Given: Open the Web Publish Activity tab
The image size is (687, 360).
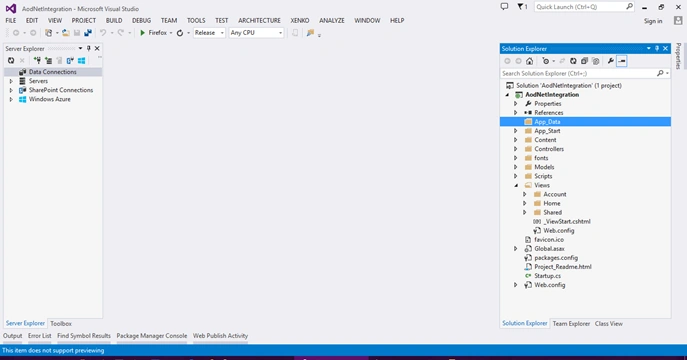Looking at the screenshot, I should [220, 336].
